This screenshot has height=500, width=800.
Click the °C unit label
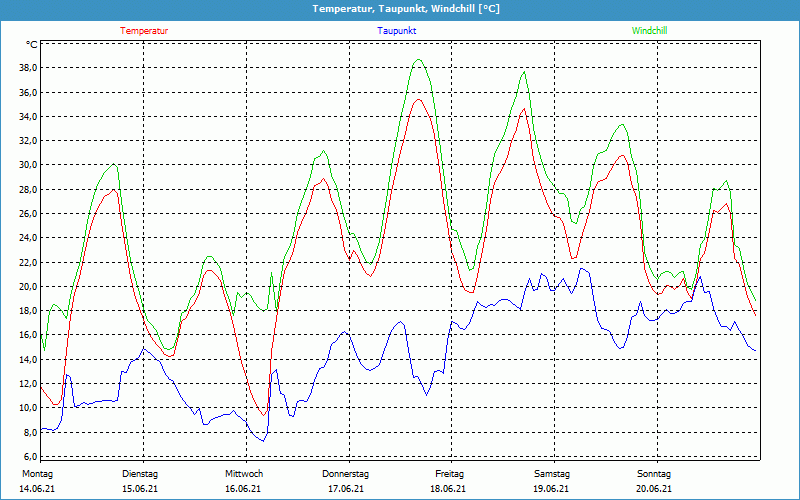(31, 45)
